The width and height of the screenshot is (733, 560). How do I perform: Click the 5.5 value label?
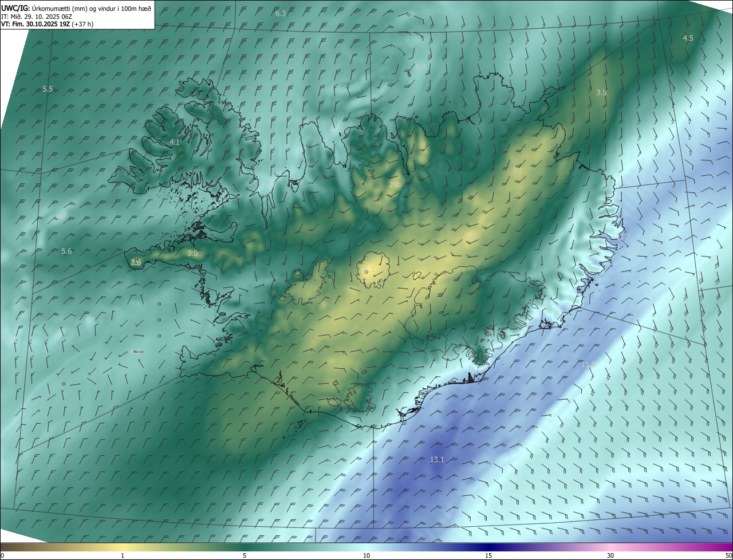pos(48,89)
